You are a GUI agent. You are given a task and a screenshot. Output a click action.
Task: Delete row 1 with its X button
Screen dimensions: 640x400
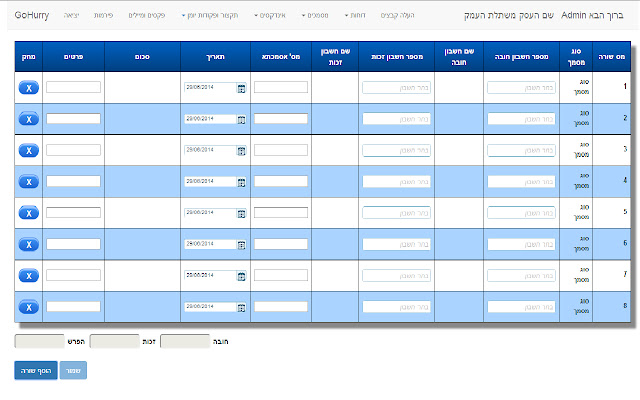(29, 88)
